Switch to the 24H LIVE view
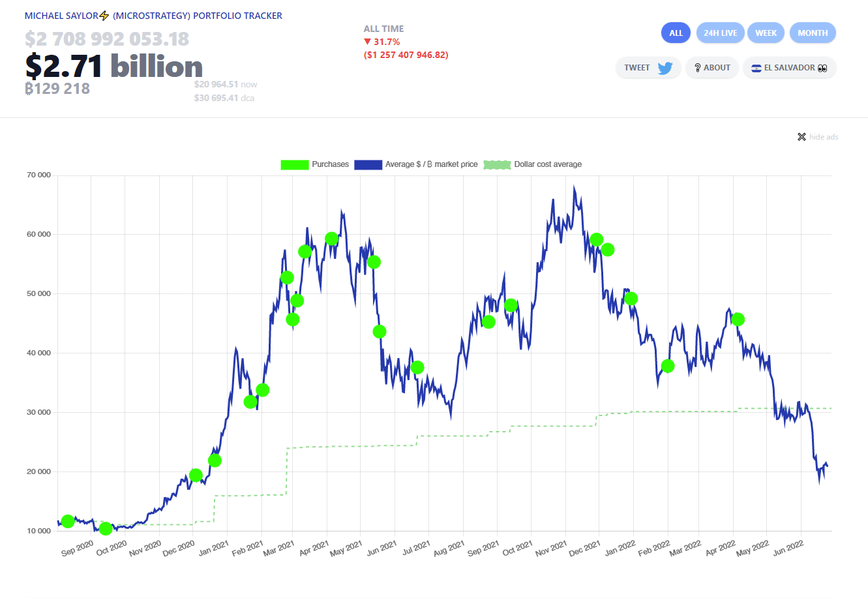 pos(720,33)
